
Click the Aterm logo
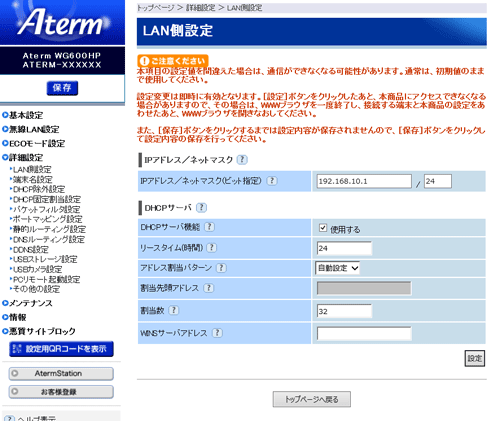[x=62, y=22]
